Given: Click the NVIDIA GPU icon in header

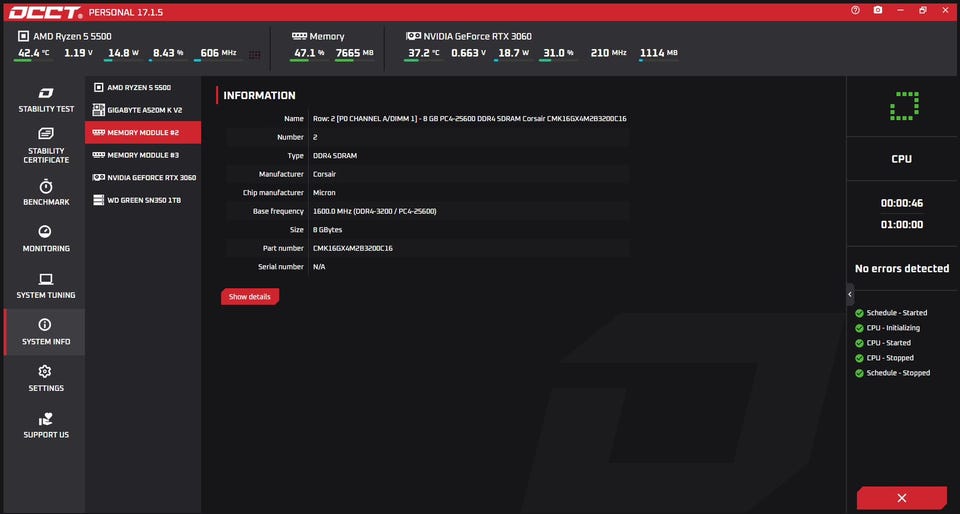Looking at the screenshot, I should [413, 36].
